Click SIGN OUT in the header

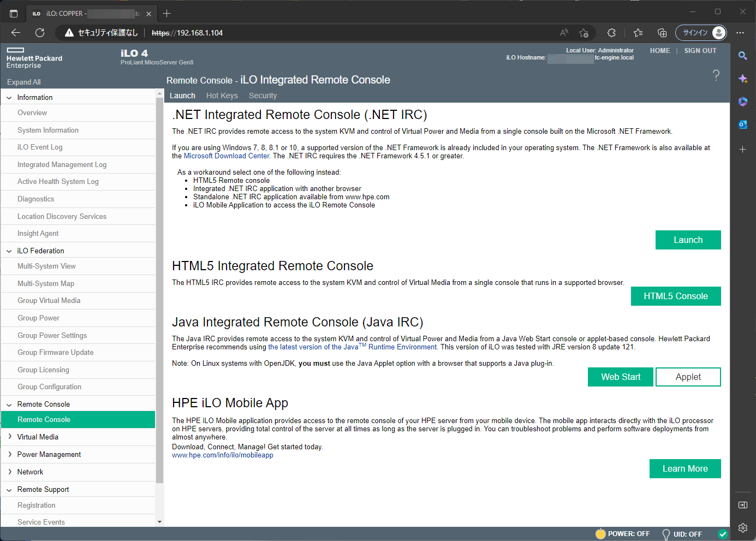tap(700, 51)
